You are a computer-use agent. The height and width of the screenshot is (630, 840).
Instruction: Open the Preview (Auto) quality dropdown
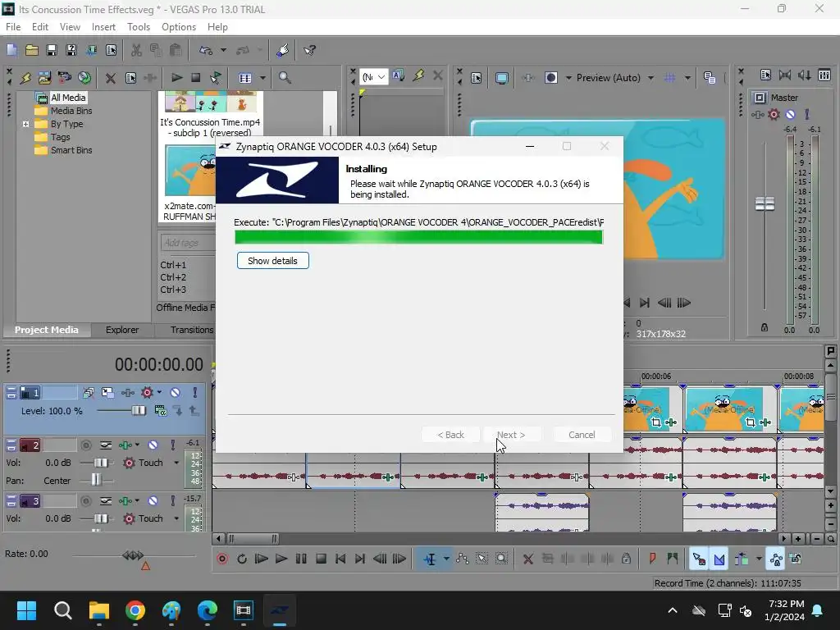coord(651,78)
